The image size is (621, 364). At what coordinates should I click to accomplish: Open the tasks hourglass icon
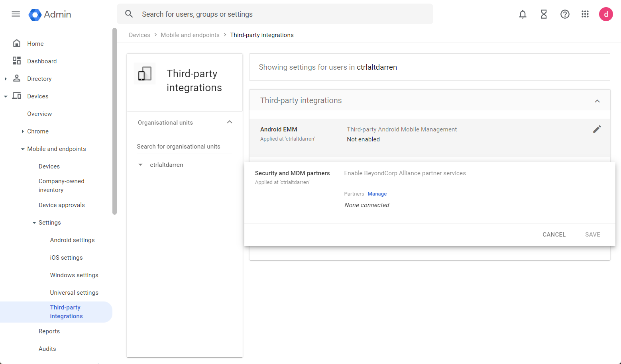tap(544, 14)
